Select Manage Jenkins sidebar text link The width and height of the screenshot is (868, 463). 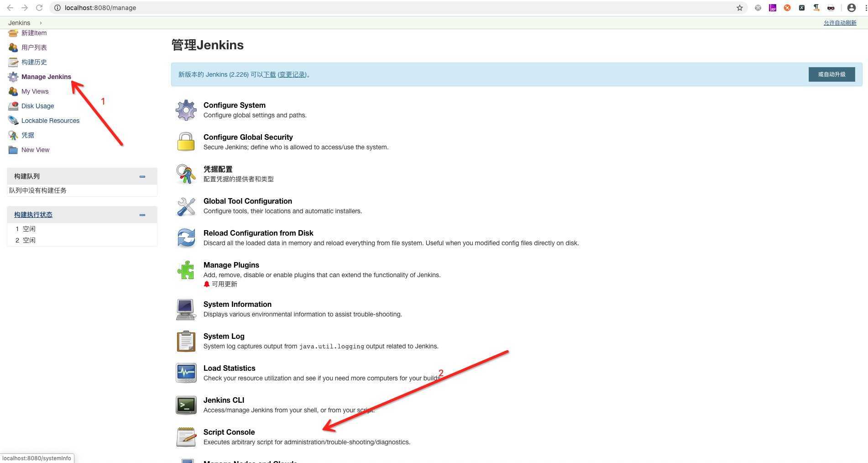[46, 77]
